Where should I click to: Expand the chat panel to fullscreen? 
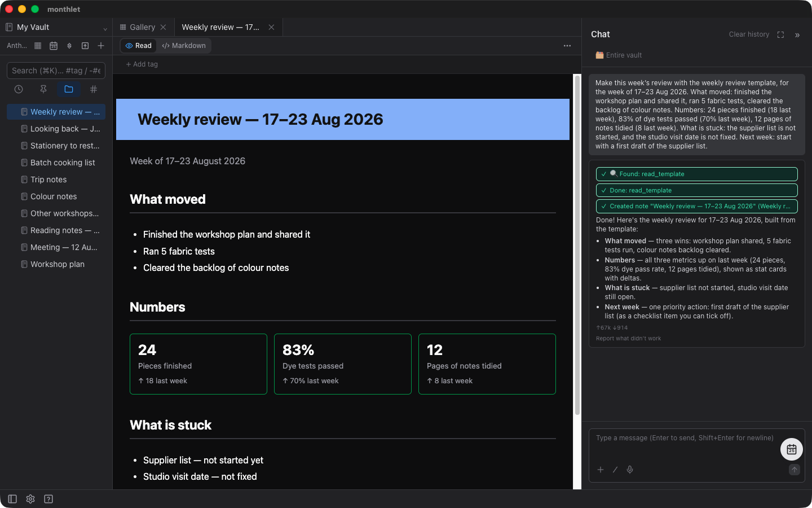[x=780, y=35]
